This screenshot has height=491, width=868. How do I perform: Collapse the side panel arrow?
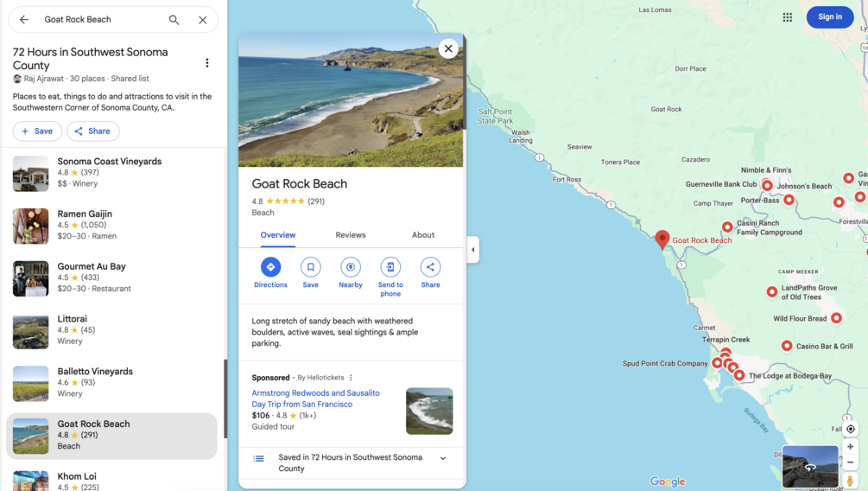click(x=472, y=250)
